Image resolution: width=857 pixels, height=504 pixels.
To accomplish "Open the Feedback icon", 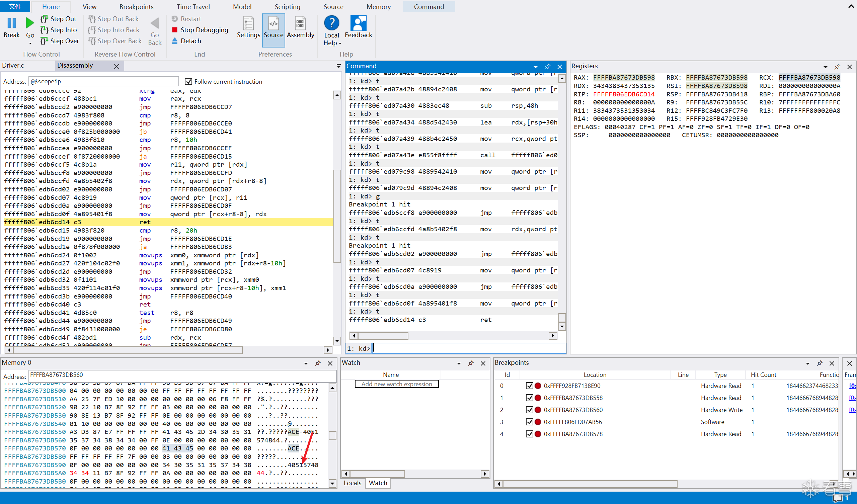I will point(359,23).
